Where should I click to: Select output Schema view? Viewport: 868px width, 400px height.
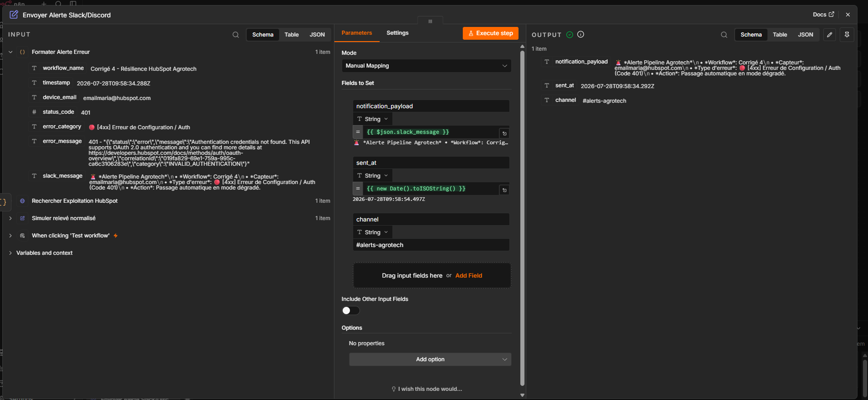[x=751, y=35]
